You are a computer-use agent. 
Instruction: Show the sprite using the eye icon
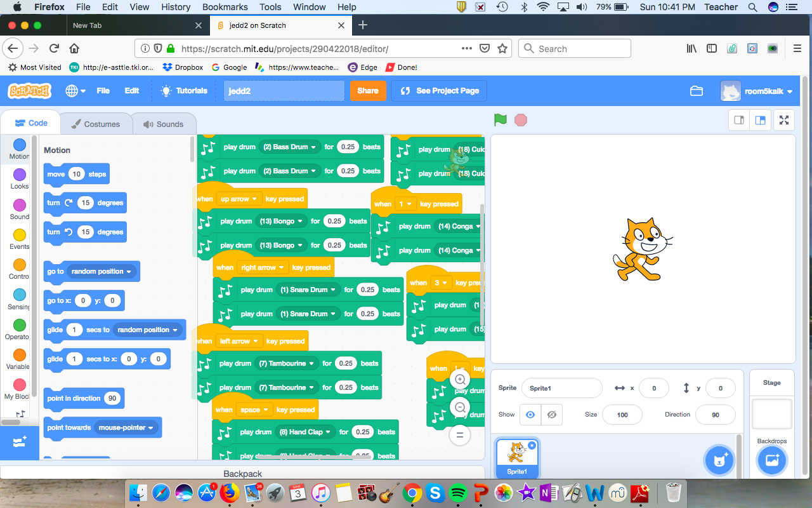530,415
